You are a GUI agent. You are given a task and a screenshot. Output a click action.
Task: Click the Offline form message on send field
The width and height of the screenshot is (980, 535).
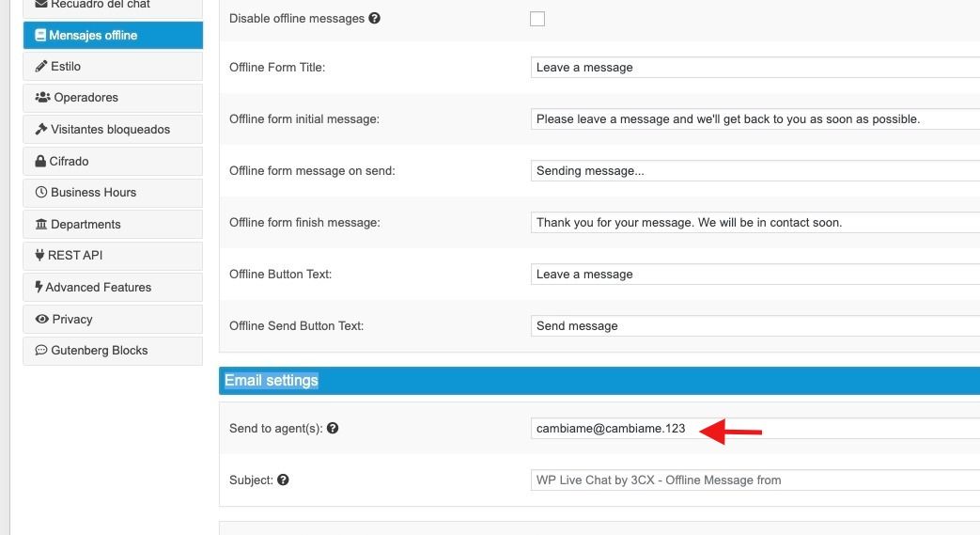755,171
